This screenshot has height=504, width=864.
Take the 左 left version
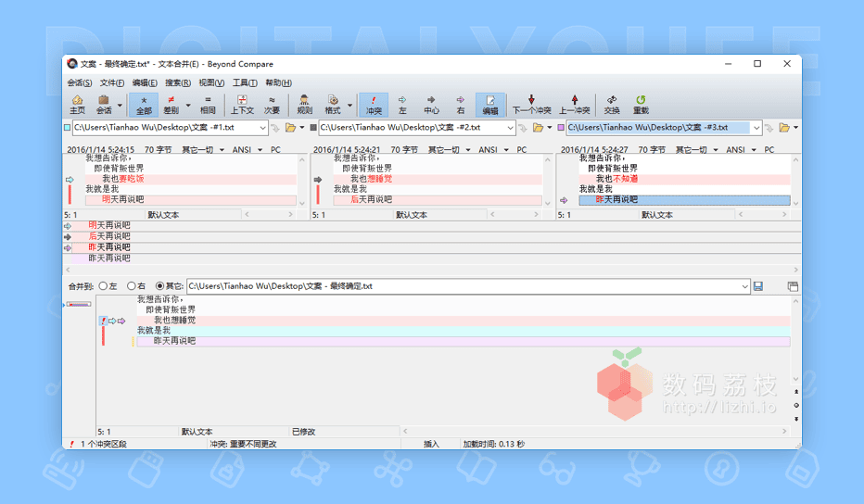(402, 104)
